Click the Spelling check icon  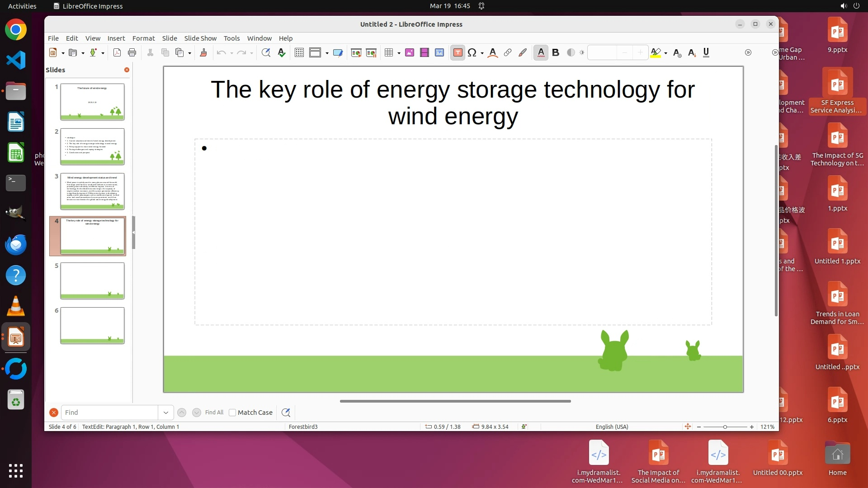pos(281,53)
